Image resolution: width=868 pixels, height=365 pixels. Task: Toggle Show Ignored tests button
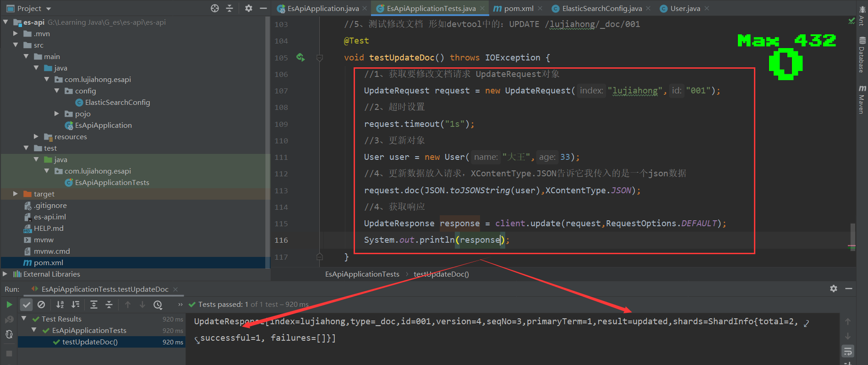tap(41, 305)
